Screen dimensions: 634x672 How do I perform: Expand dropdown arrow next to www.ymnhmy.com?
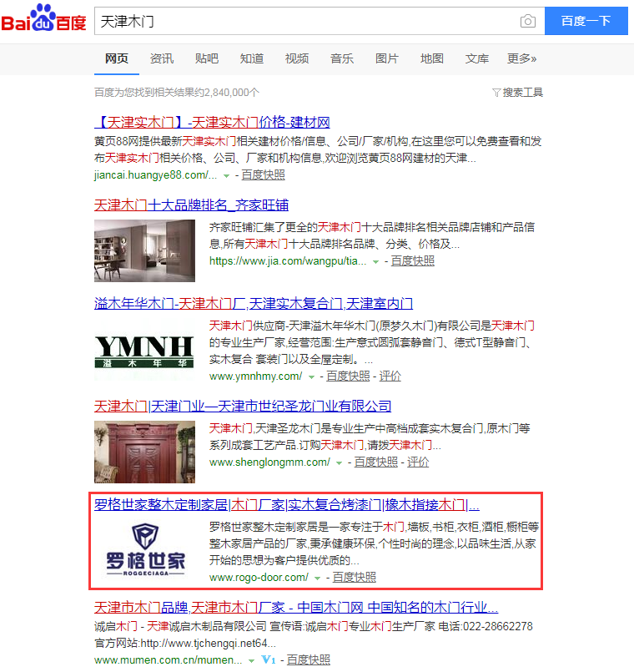(x=311, y=377)
